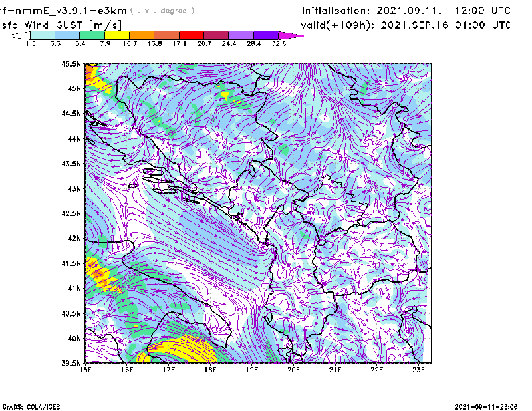Click the legend value 1.6
Viewport: 532px width, 411px height.
tap(31, 43)
